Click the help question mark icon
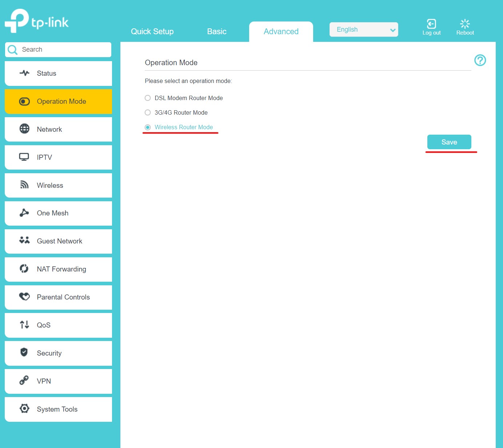503x448 pixels. pyautogui.click(x=480, y=60)
